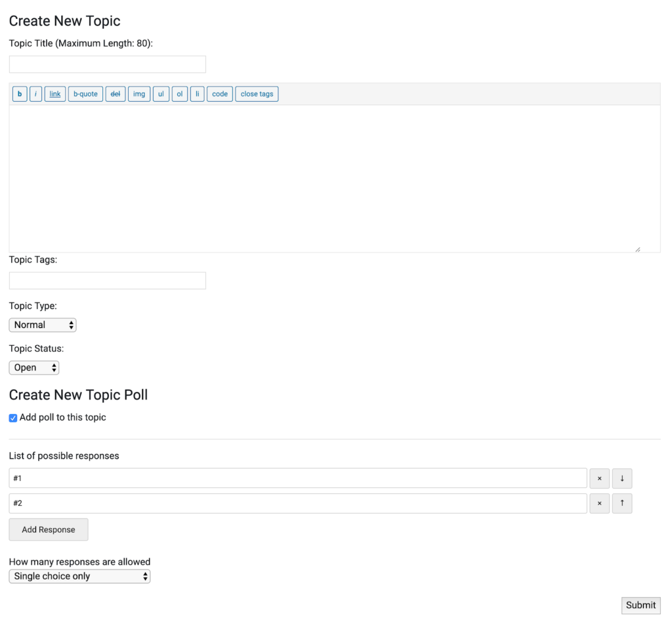
Task: Insert an image with the img button
Action: 139,94
